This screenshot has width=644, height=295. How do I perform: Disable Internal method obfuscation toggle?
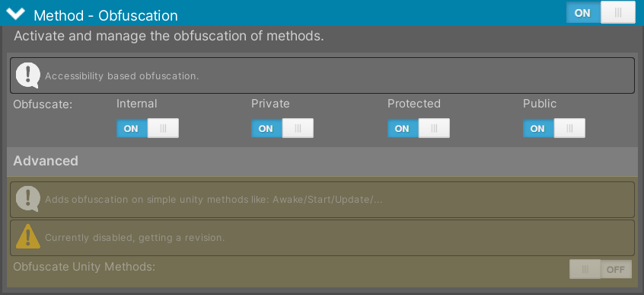[148, 128]
